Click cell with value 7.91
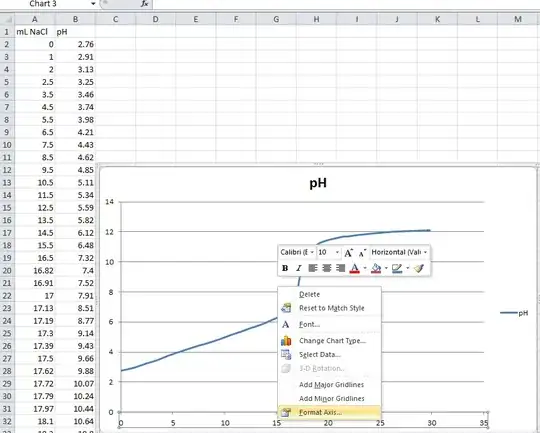The height and width of the screenshot is (433, 540). point(75,296)
